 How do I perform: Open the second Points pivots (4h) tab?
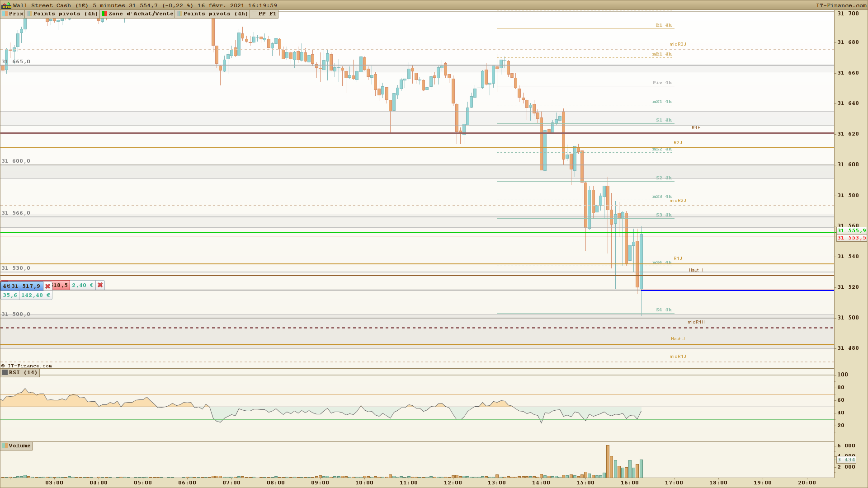[x=215, y=14]
